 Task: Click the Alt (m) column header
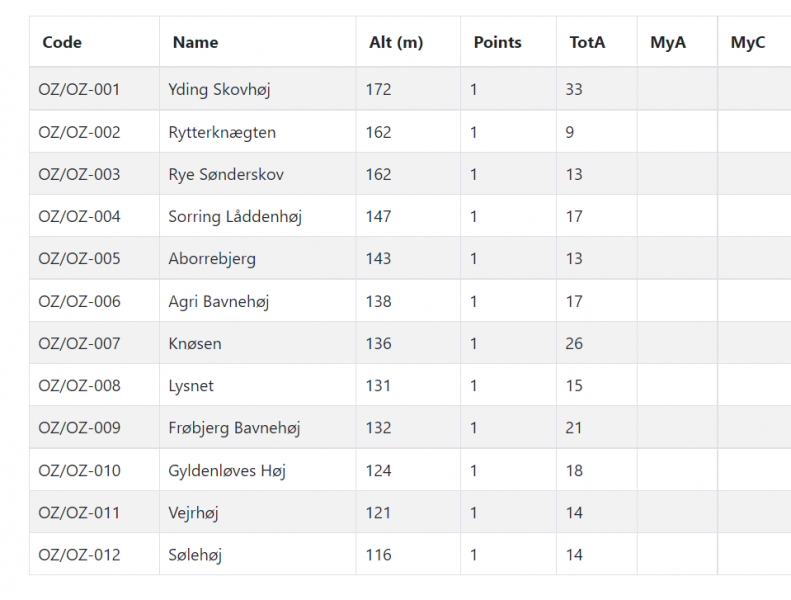click(x=396, y=42)
